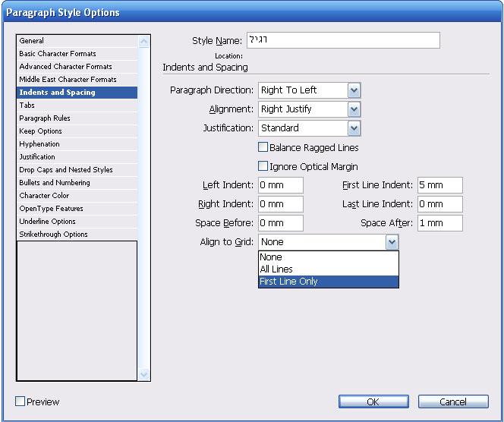Choose All Lines in grid list
Viewport: 504px width, 422px height.
(329, 269)
